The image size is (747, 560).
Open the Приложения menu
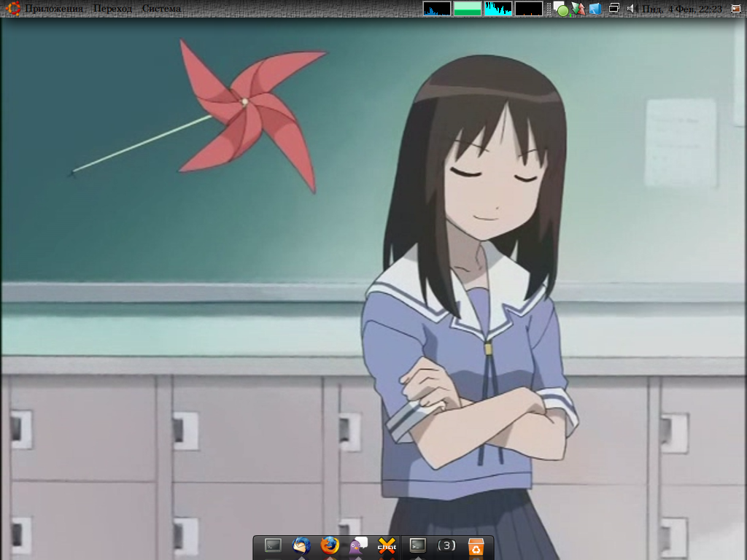tap(54, 9)
